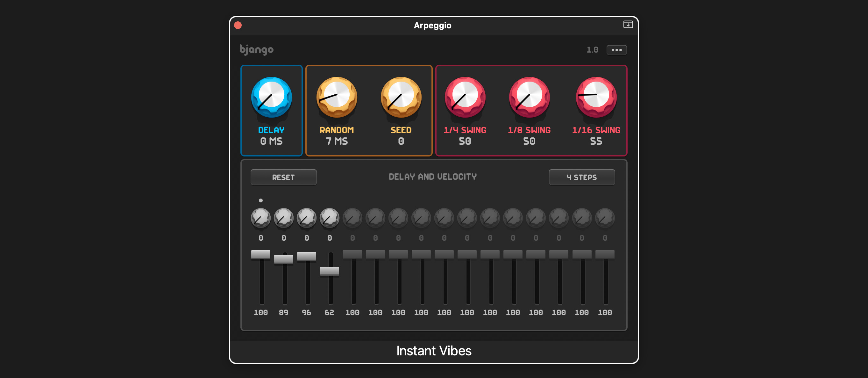868x378 pixels.
Task: Click the tenth step delay knob
Action: pos(467,218)
